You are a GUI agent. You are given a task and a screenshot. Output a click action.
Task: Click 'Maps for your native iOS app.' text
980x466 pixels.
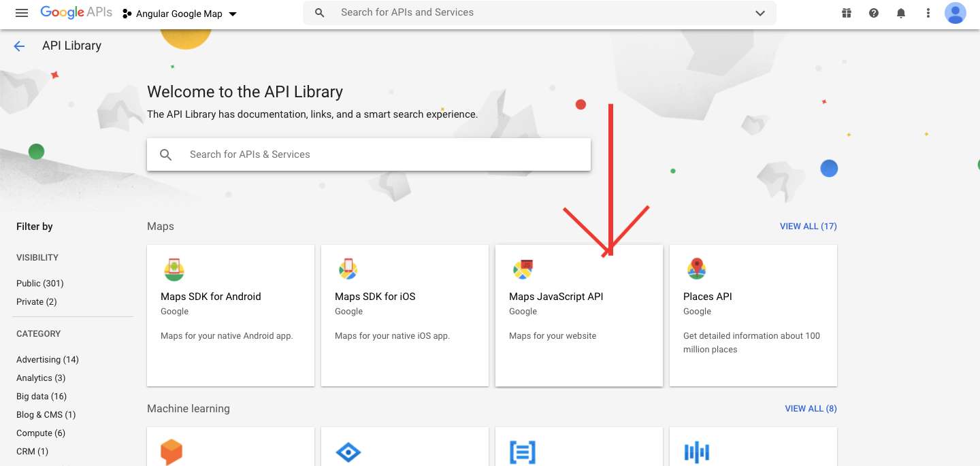pyautogui.click(x=392, y=336)
